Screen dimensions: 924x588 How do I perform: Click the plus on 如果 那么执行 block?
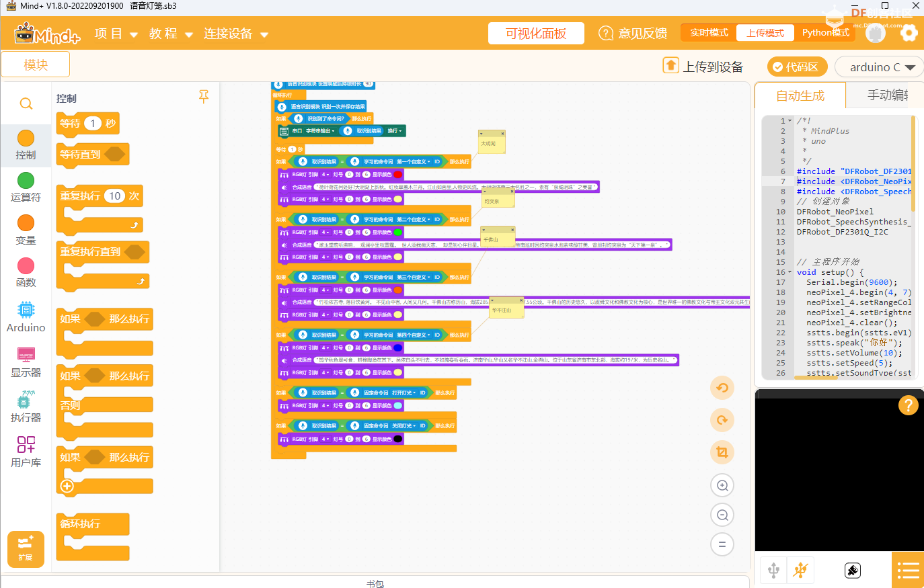[x=67, y=486]
